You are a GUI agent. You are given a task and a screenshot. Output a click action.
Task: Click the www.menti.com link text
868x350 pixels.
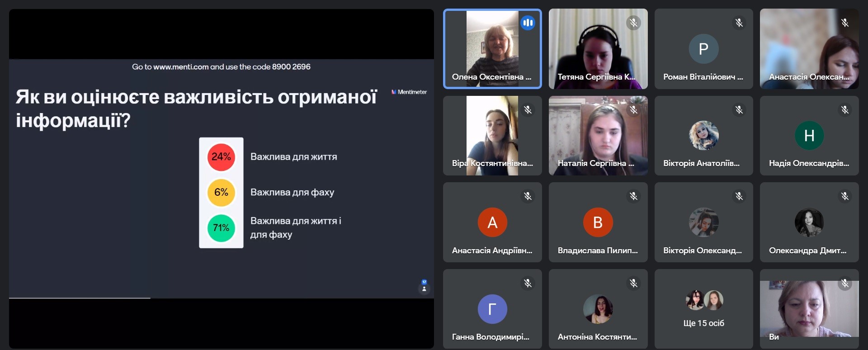pyautogui.click(x=181, y=67)
